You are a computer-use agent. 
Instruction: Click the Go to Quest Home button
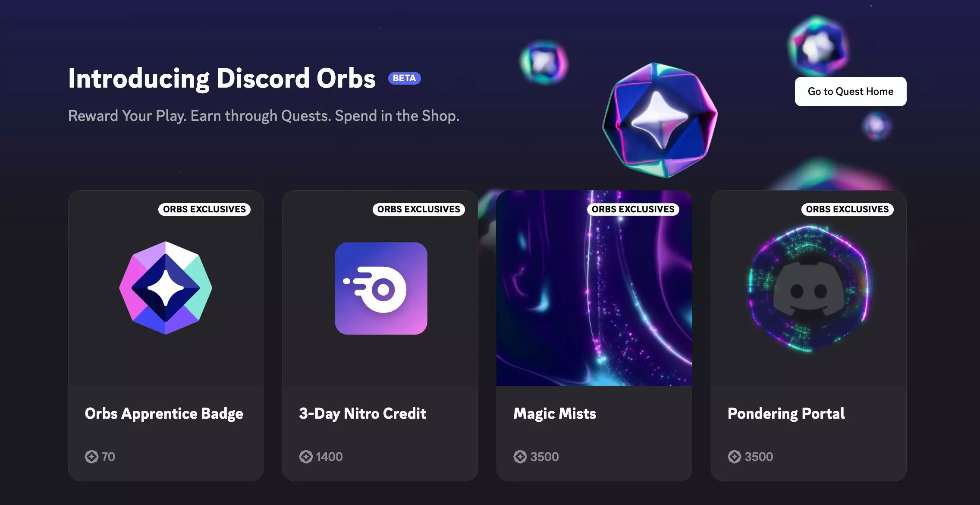tap(851, 92)
